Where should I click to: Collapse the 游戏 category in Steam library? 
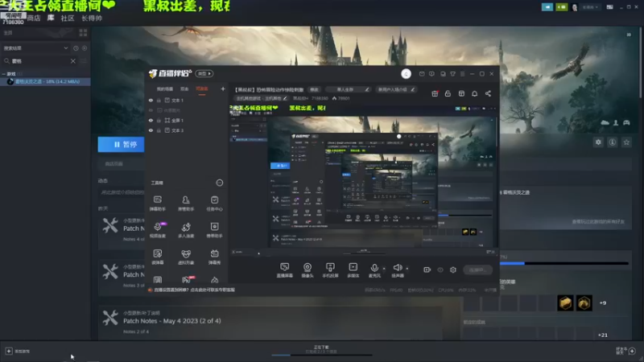(x=4, y=74)
